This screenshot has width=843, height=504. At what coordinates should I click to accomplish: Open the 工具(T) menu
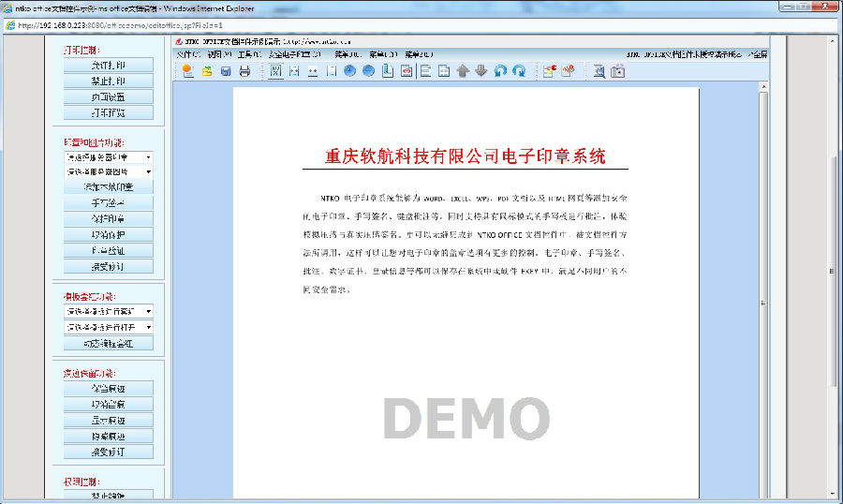(x=249, y=54)
